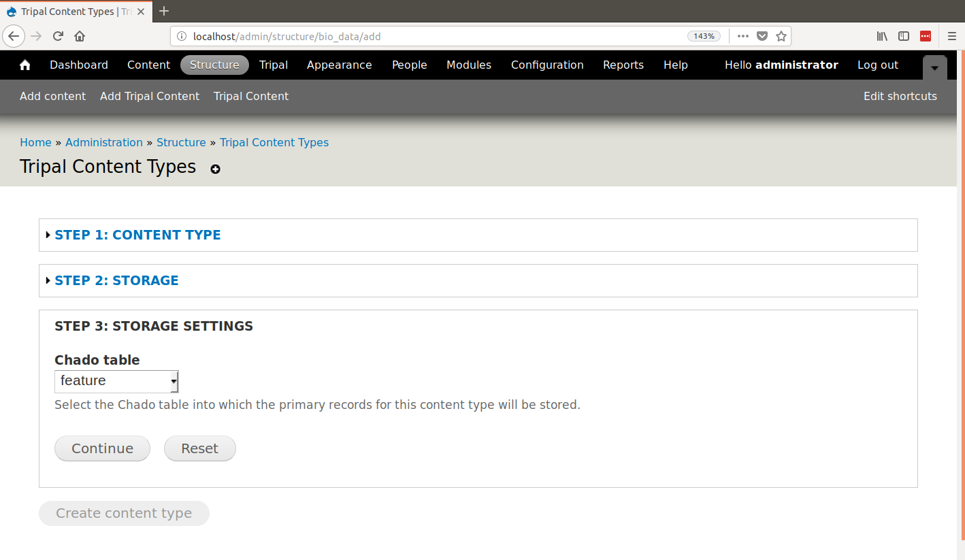The height and width of the screenshot is (560, 965).
Task: Click the browser home icon
Action: click(x=80, y=36)
